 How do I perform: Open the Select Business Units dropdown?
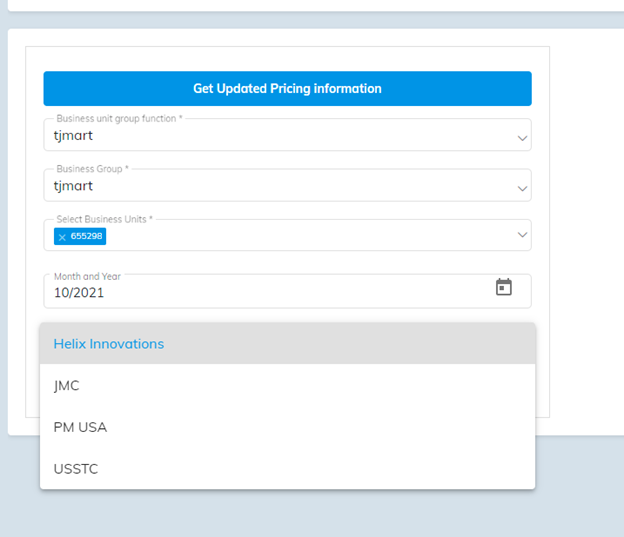click(x=287, y=235)
